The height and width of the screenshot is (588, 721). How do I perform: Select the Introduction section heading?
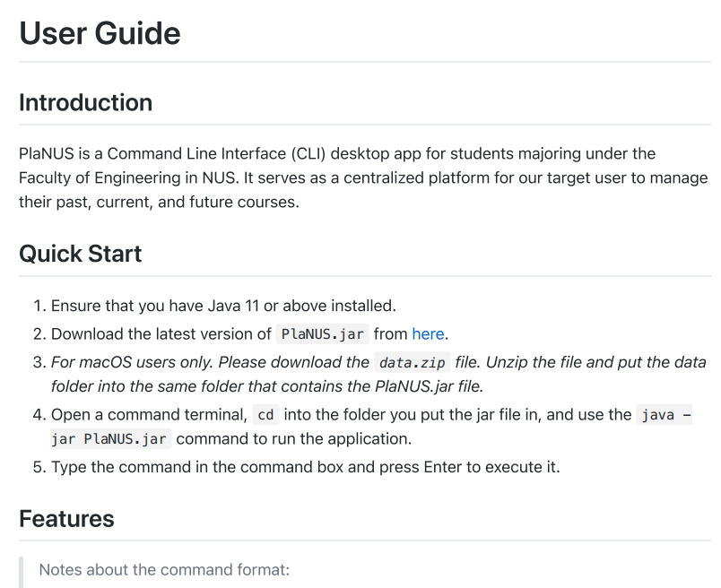85,102
